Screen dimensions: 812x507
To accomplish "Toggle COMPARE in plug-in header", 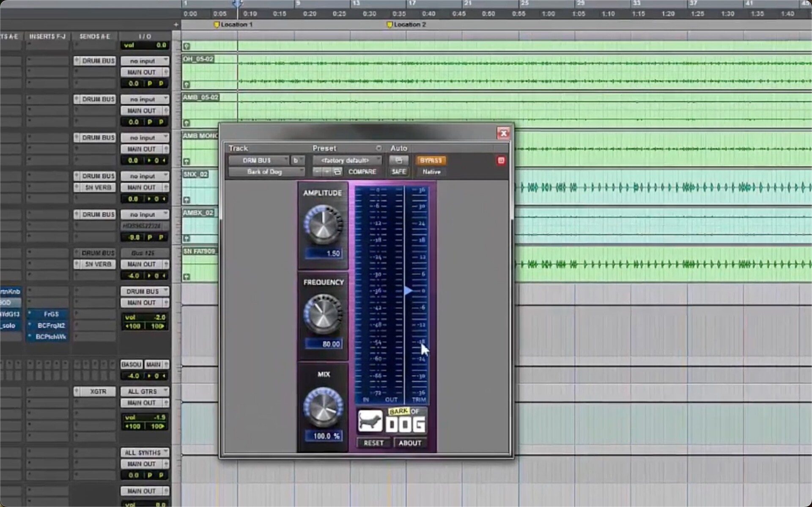I will click(x=362, y=171).
